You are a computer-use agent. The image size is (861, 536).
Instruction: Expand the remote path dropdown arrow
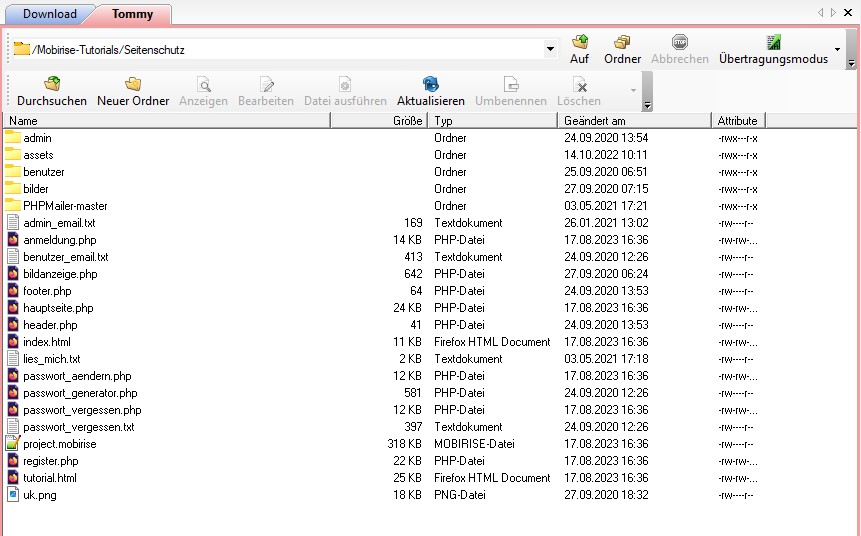(550, 49)
